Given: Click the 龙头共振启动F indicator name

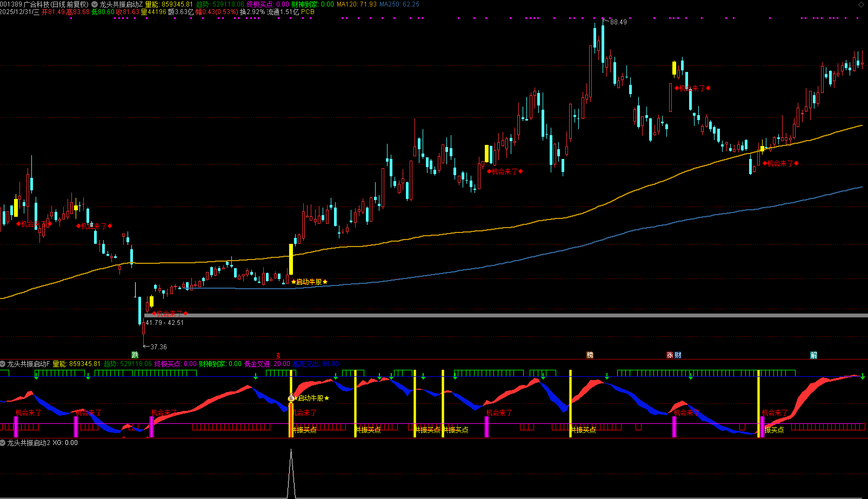Looking at the screenshot, I should (28, 364).
